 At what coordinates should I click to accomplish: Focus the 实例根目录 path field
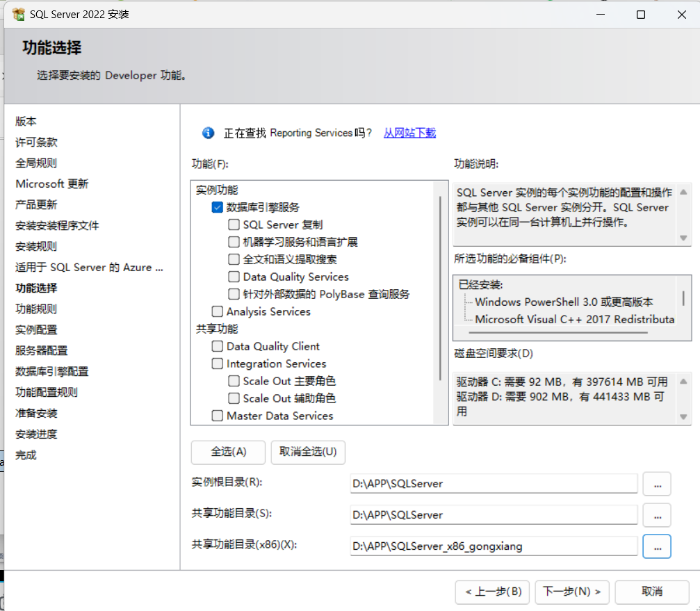tap(494, 484)
